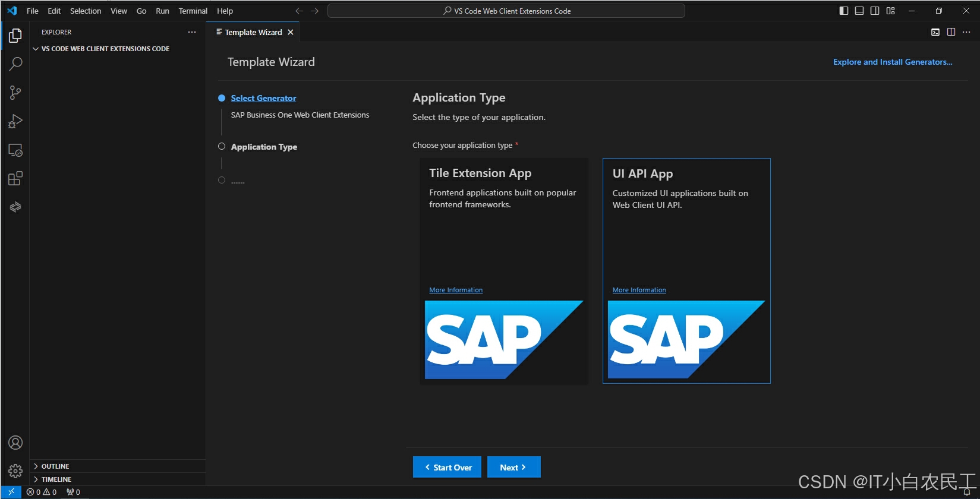The width and height of the screenshot is (980, 499).
Task: Click the Application Type step label
Action: click(264, 147)
